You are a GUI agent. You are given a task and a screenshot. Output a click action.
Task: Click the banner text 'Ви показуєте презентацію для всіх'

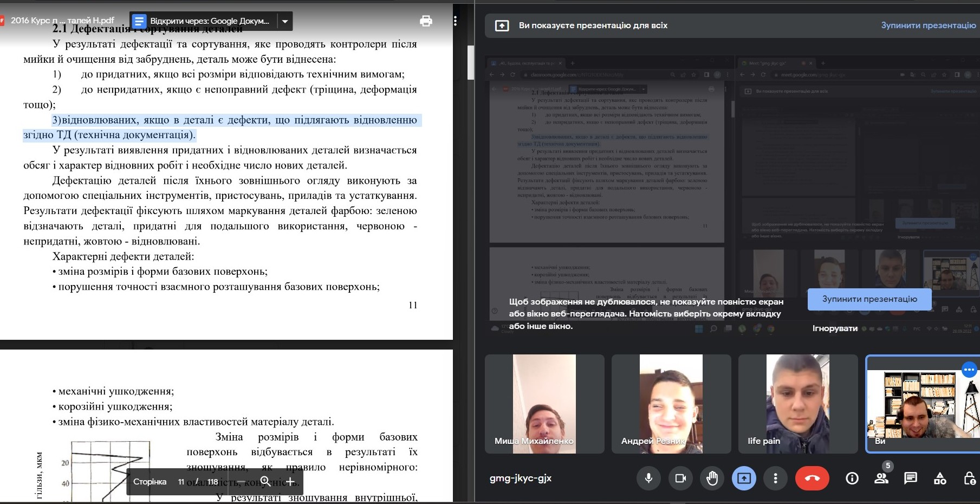point(593,25)
